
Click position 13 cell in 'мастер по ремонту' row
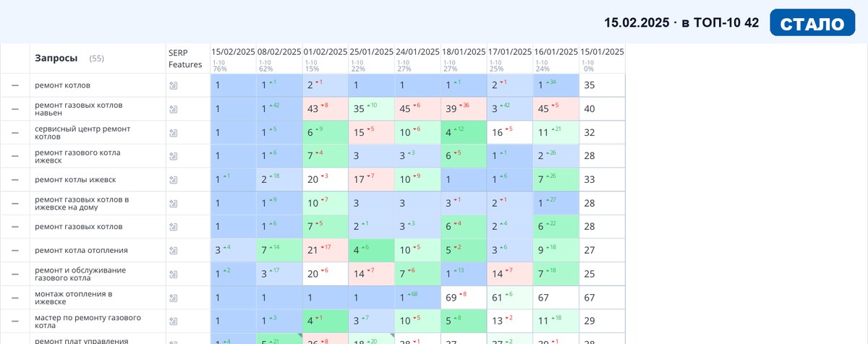[510, 322]
